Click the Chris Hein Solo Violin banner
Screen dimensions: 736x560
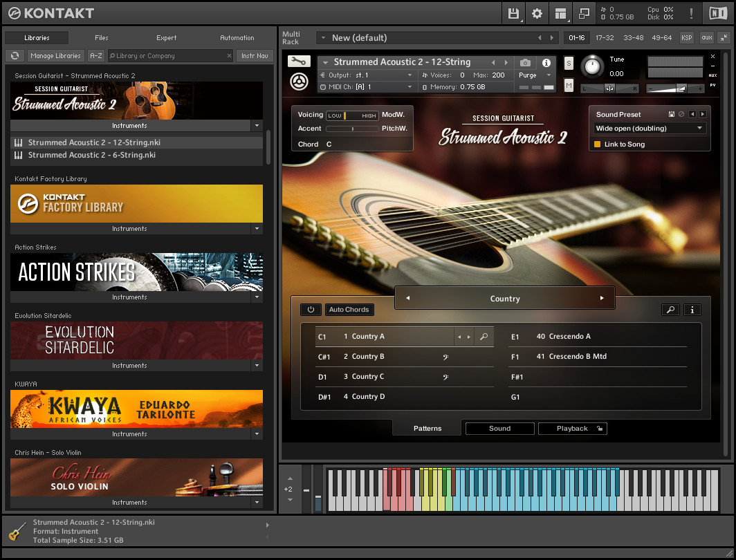coord(136,478)
